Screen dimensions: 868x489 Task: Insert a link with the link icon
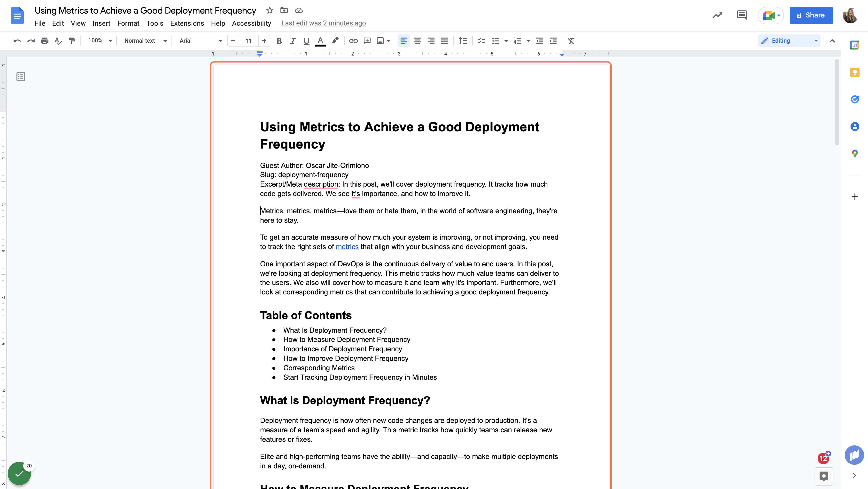tap(353, 41)
